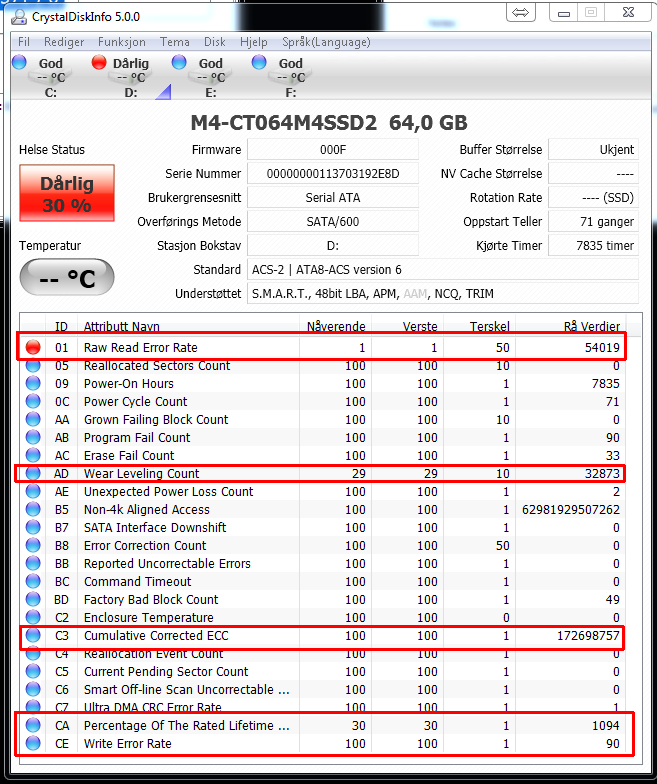Select the Reallocated Sectors Count row name

click(x=156, y=366)
